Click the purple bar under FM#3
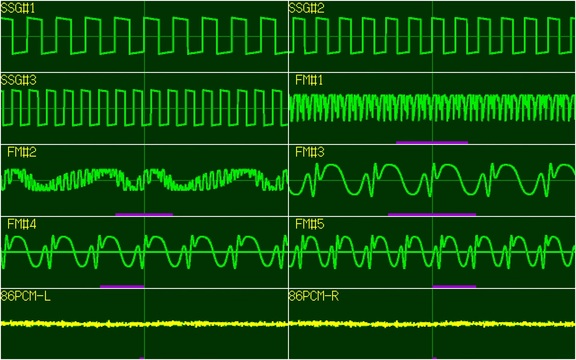Viewport: 576px width, 360px height. 432,214
